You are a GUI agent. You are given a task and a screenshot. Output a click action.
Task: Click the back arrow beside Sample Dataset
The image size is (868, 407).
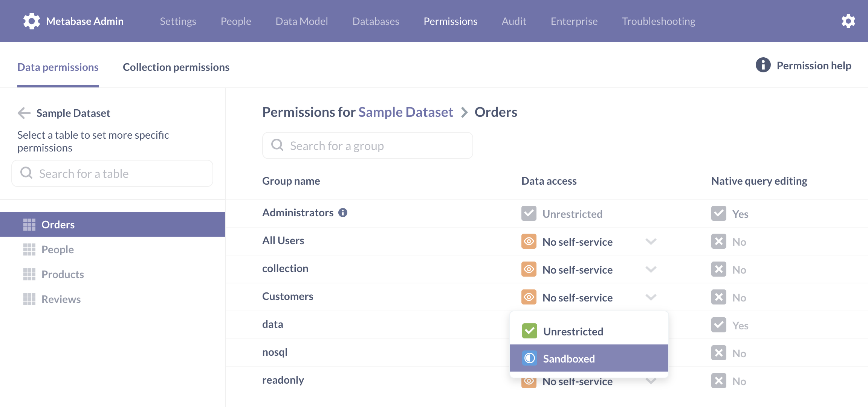[24, 113]
